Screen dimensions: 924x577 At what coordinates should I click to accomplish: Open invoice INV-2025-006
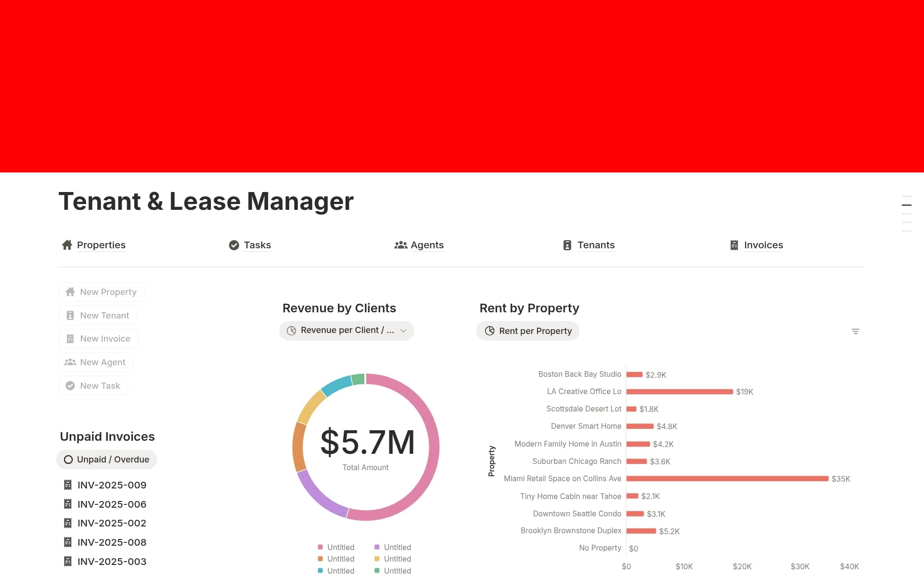coord(112,504)
